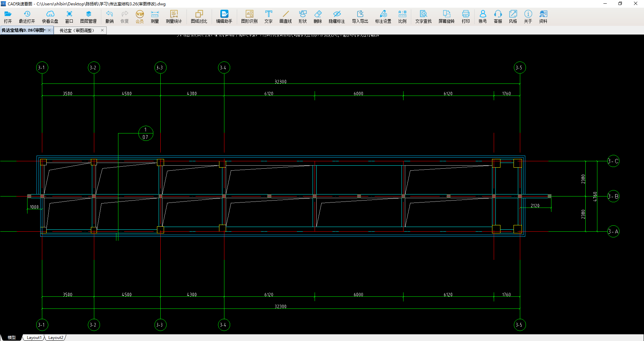The image size is (644, 341).
Task: Switch to Layout2 tab
Action: coord(55,337)
